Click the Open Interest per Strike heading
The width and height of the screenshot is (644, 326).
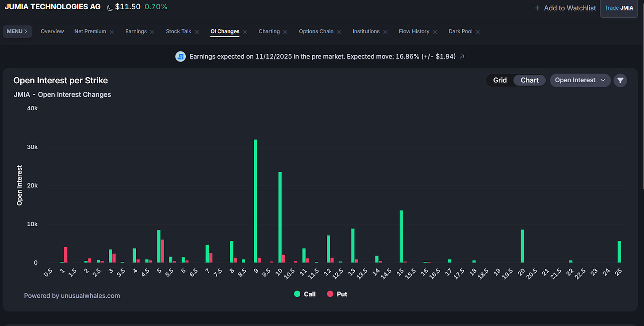[x=61, y=80]
